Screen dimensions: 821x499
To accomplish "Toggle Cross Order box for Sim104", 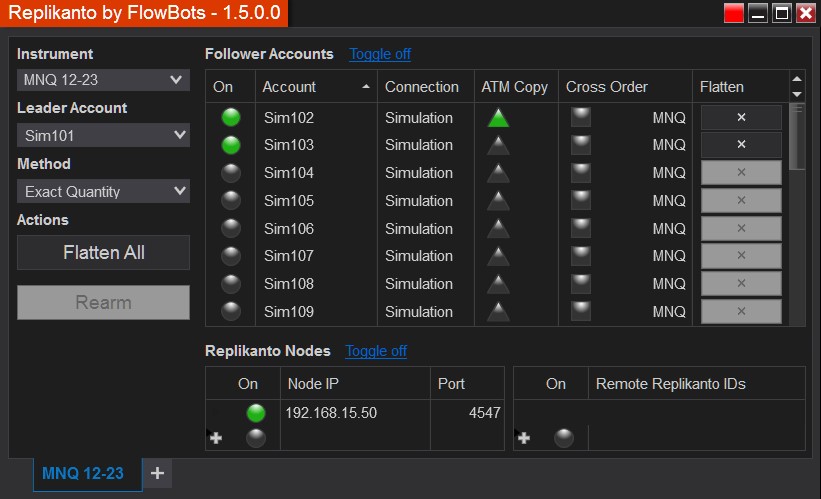I will tap(581, 172).
